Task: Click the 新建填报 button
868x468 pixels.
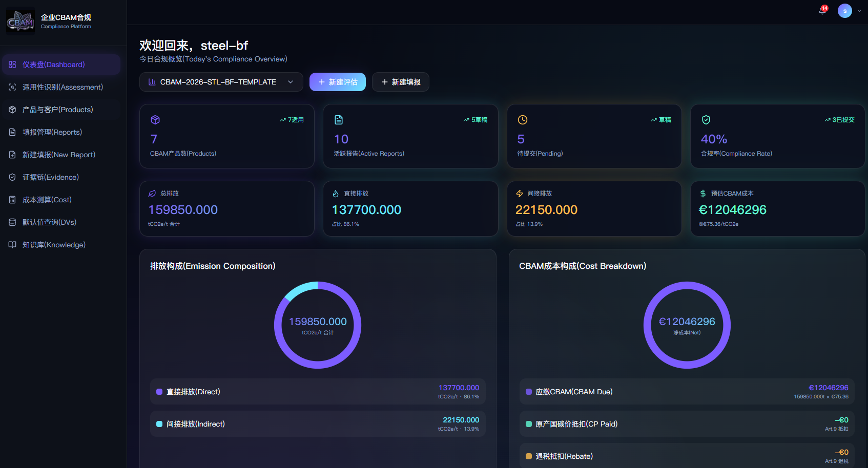Action: pos(401,82)
